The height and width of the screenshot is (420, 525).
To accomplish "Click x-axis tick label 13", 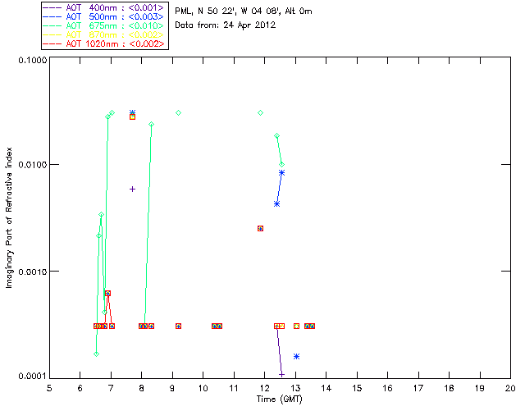I will (x=295, y=388).
